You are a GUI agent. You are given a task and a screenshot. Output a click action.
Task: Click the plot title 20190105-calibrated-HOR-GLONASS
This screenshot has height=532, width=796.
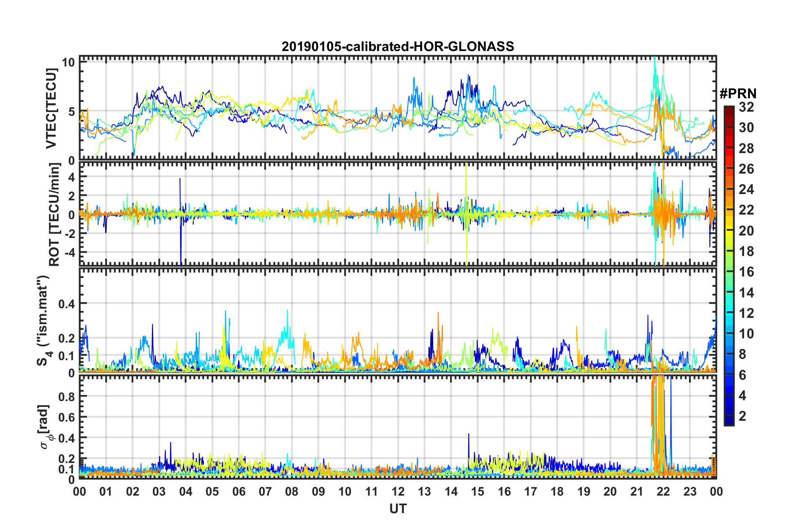[398, 46]
